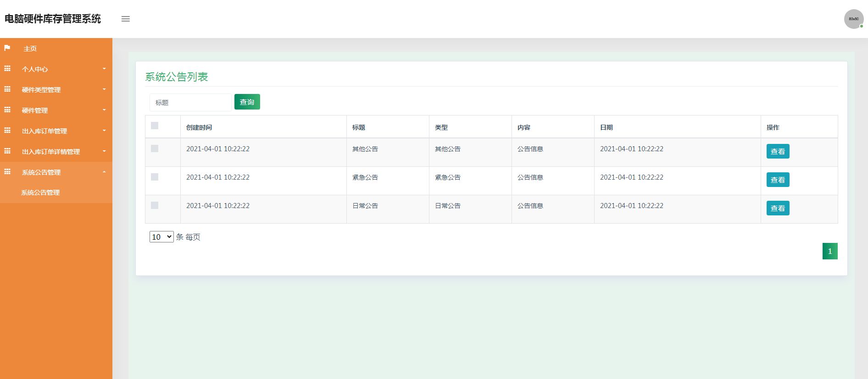Check the box for the 紧急公告 row

(155, 177)
